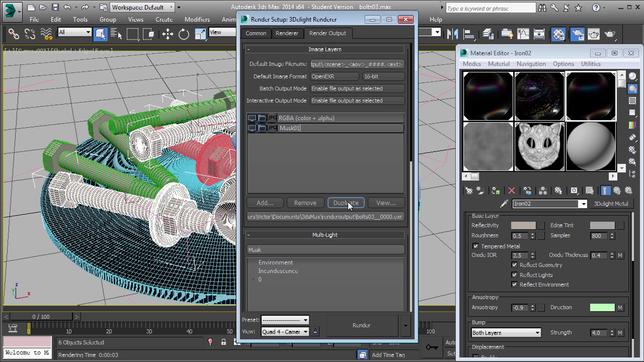The height and width of the screenshot is (362, 644).
Task: Reset material with the red X icon
Action: coord(511,191)
